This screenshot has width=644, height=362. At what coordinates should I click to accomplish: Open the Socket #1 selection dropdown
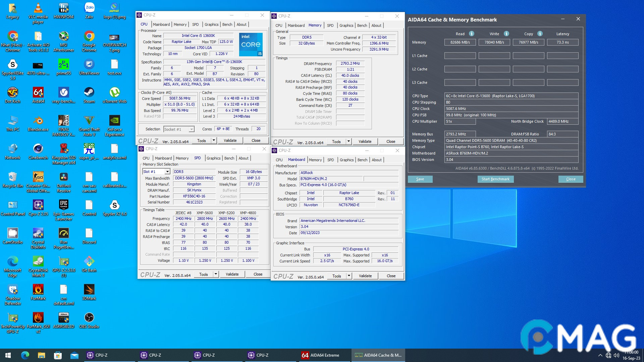coord(191,129)
